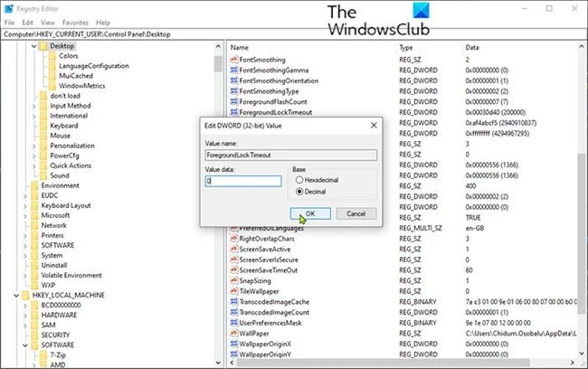The height and width of the screenshot is (369, 588).
Task: Open the Help menu
Action: [103, 23]
